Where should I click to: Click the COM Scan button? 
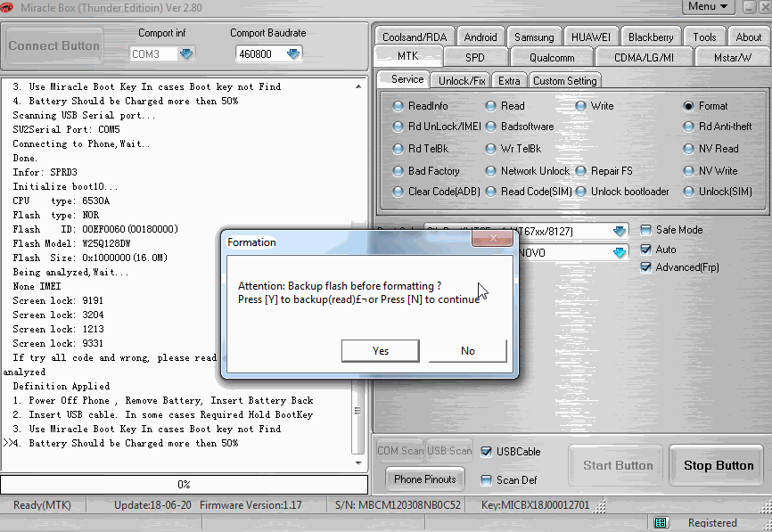(x=399, y=451)
